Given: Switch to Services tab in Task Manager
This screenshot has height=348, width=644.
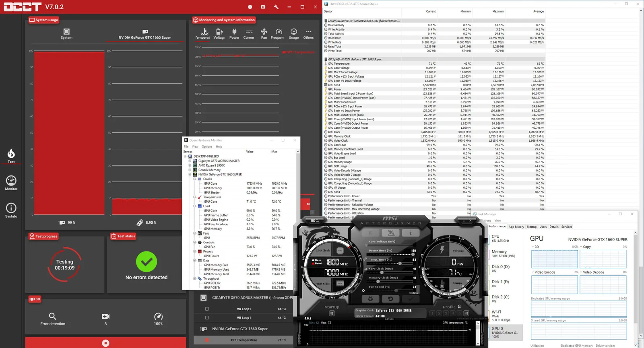Looking at the screenshot, I should (x=567, y=227).
